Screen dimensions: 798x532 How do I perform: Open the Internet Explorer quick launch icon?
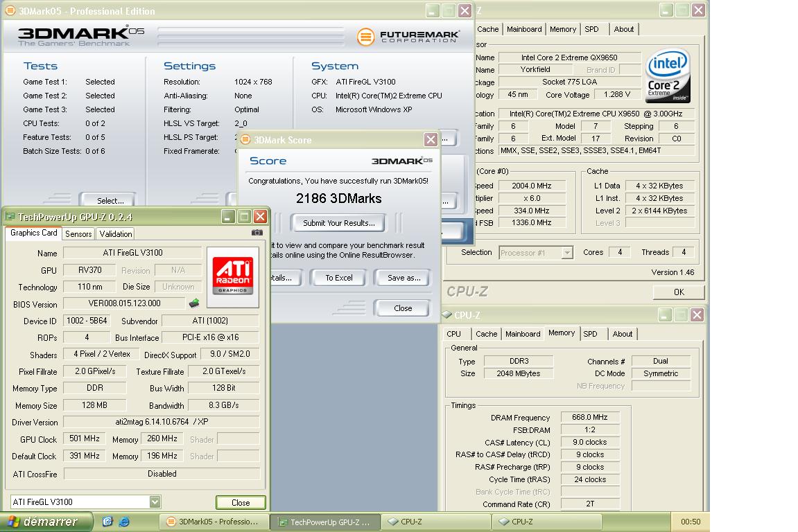click(123, 522)
